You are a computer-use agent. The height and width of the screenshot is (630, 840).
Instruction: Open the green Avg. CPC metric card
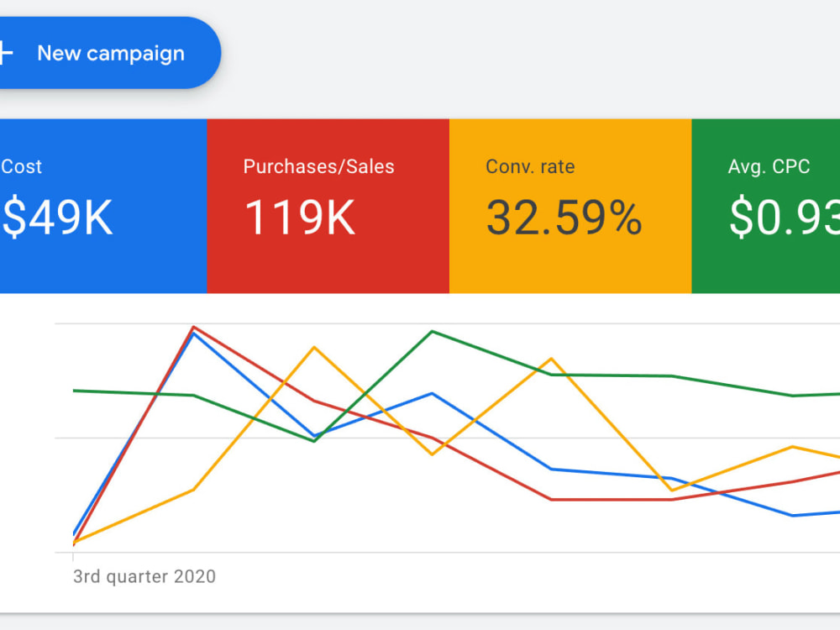[766, 207]
